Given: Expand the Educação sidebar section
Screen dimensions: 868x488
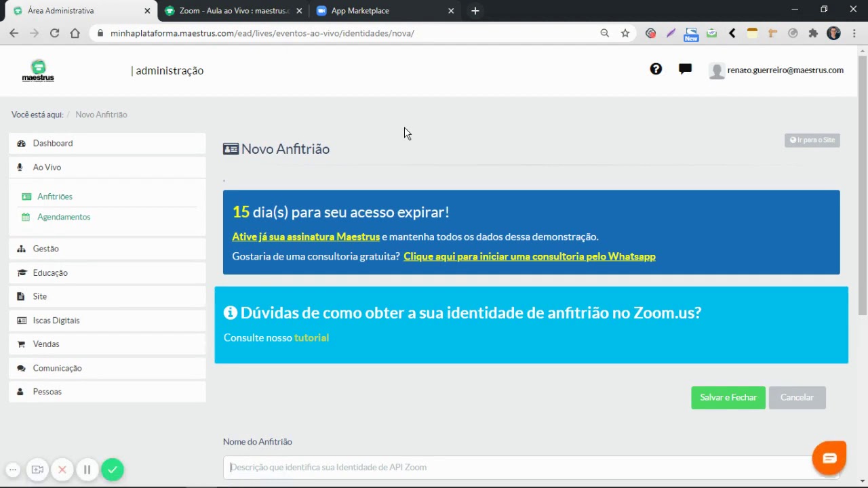Looking at the screenshot, I should 107,272.
